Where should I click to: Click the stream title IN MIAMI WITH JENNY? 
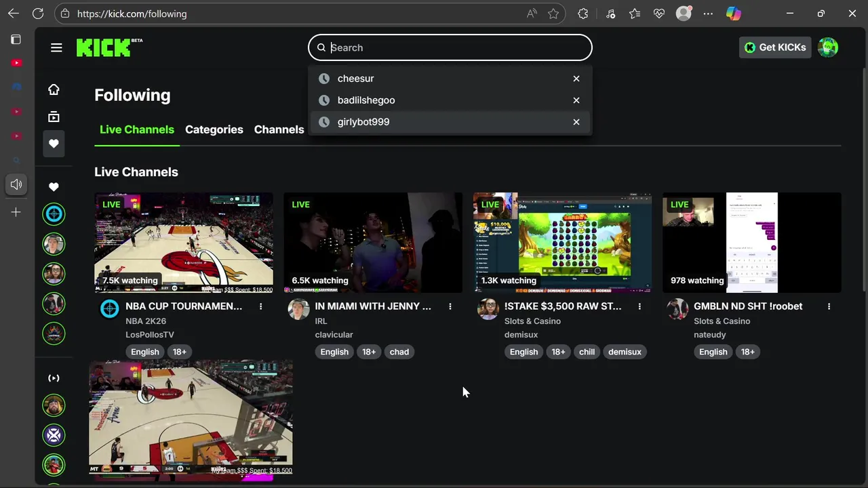click(373, 306)
